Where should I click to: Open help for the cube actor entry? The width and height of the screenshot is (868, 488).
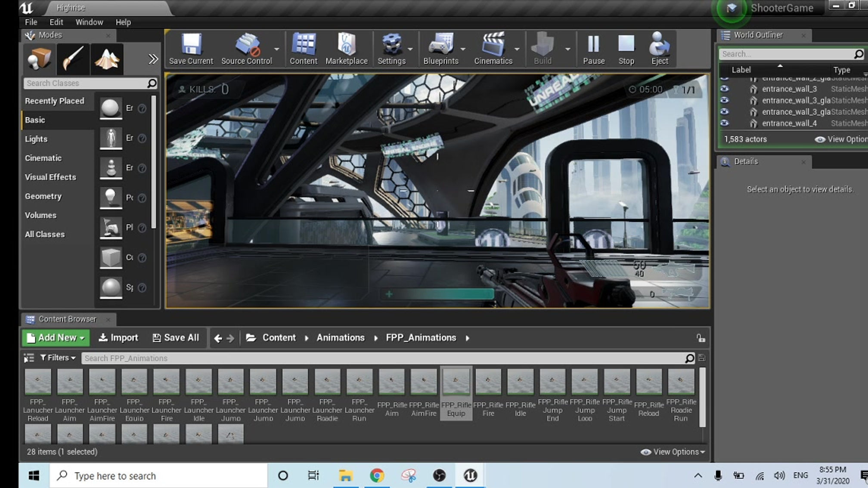pyautogui.click(x=142, y=258)
